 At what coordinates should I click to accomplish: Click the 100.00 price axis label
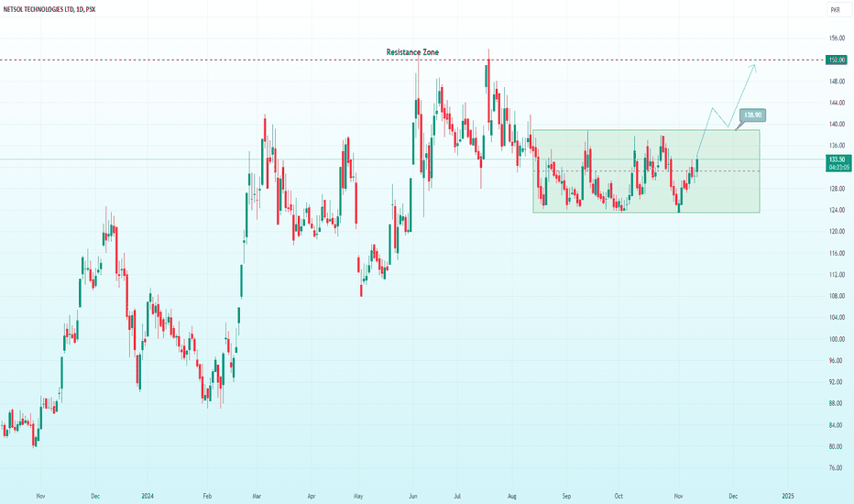point(837,339)
